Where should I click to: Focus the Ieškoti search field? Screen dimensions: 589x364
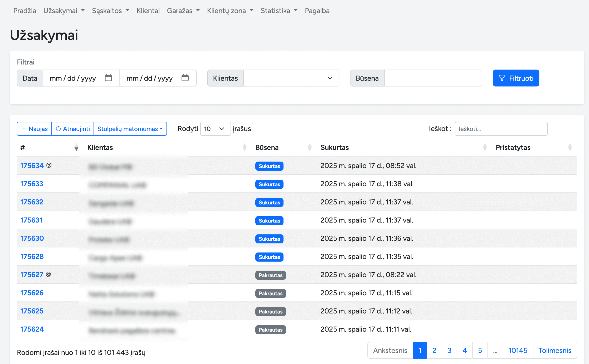[x=501, y=129]
